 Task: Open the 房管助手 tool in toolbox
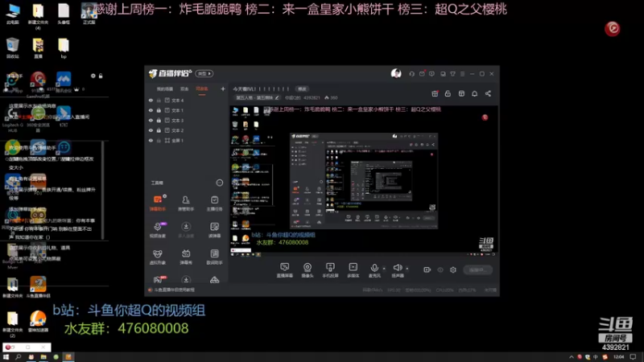click(186, 203)
